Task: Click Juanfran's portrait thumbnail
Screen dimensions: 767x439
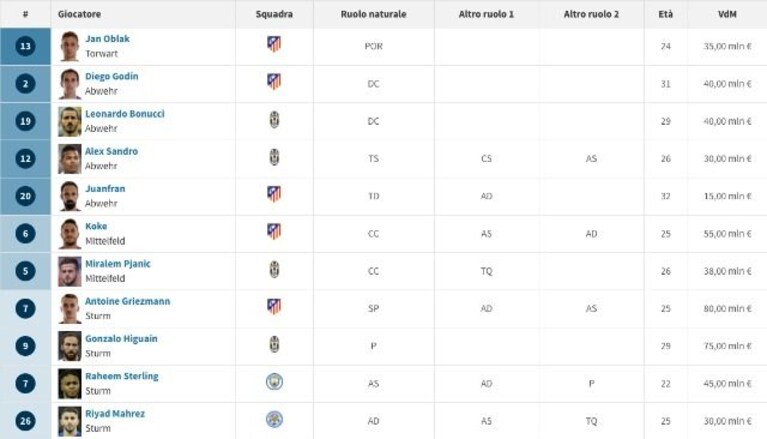Action: coord(69,196)
